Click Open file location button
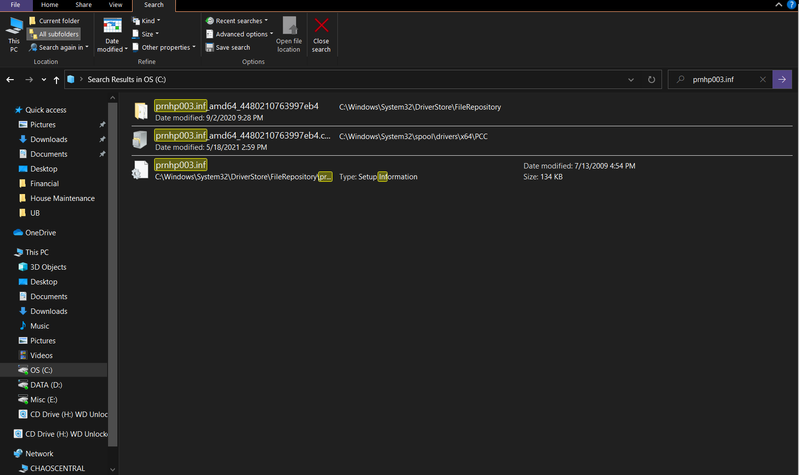The image size is (799, 475). 289,34
